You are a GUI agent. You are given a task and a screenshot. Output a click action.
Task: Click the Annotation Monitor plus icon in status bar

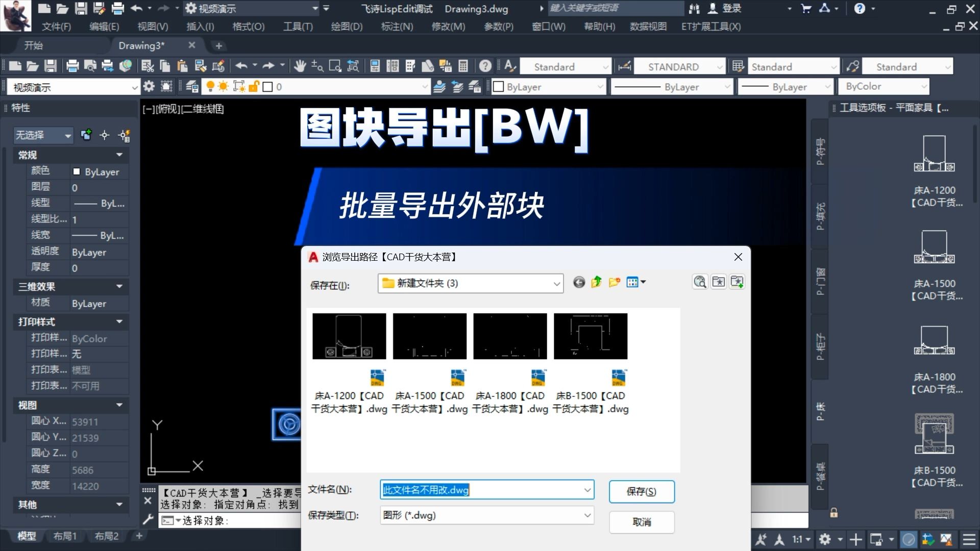[x=856, y=539]
